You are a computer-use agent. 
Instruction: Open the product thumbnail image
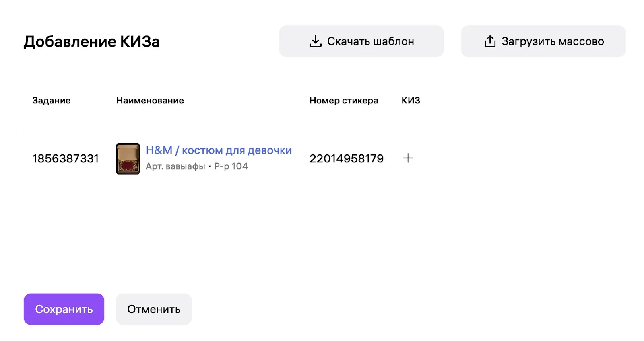[x=128, y=158]
